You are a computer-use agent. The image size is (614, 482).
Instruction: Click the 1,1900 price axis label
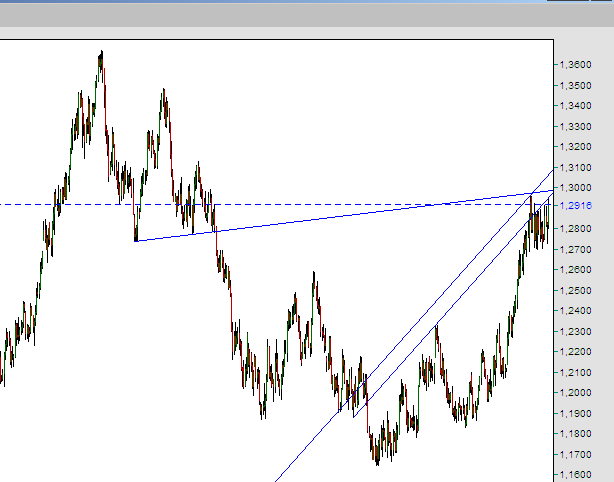point(576,413)
